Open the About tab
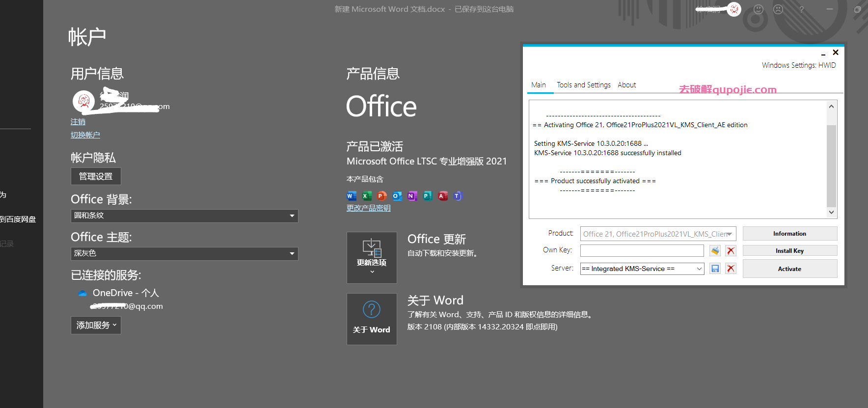The height and width of the screenshot is (408, 868). point(627,85)
